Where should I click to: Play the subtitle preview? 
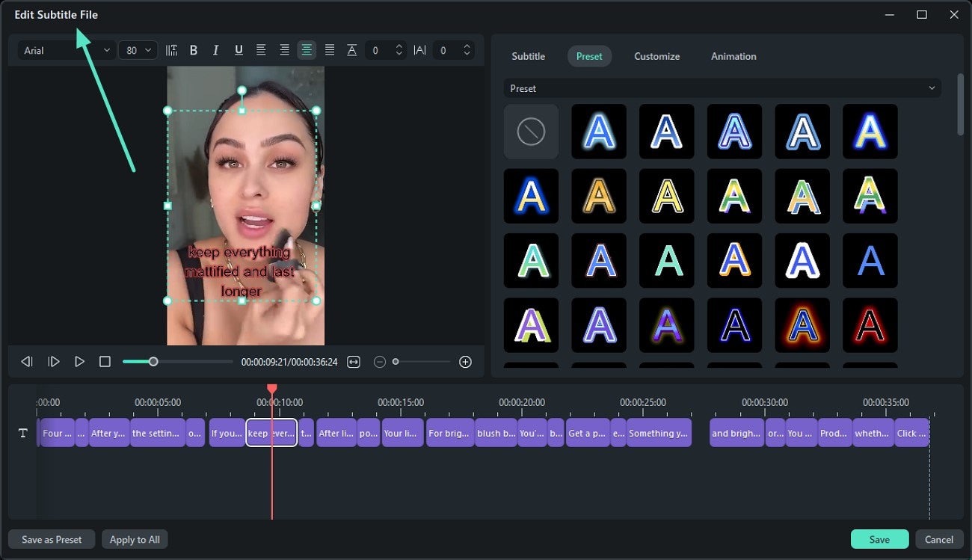click(x=79, y=362)
